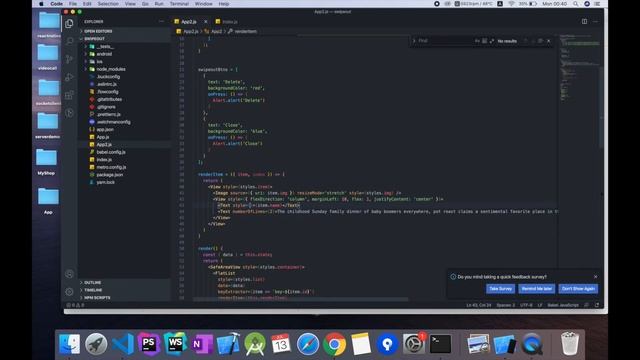Open the Extensions view

click(69, 95)
